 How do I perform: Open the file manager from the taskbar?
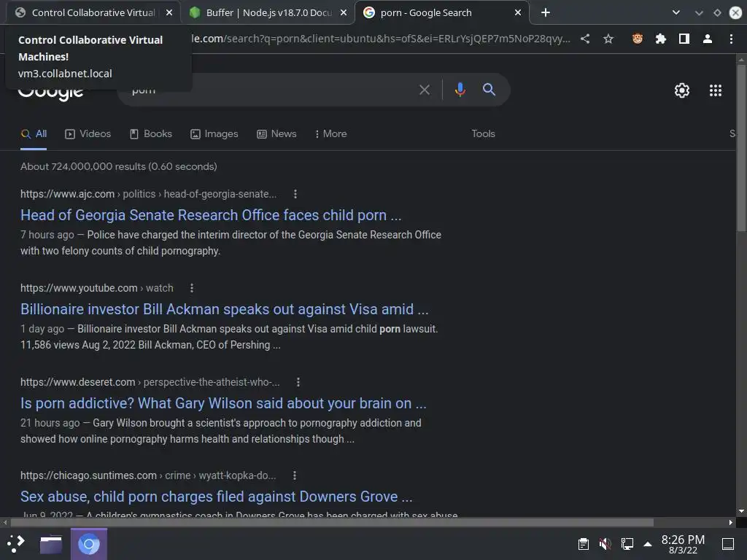tap(51, 544)
